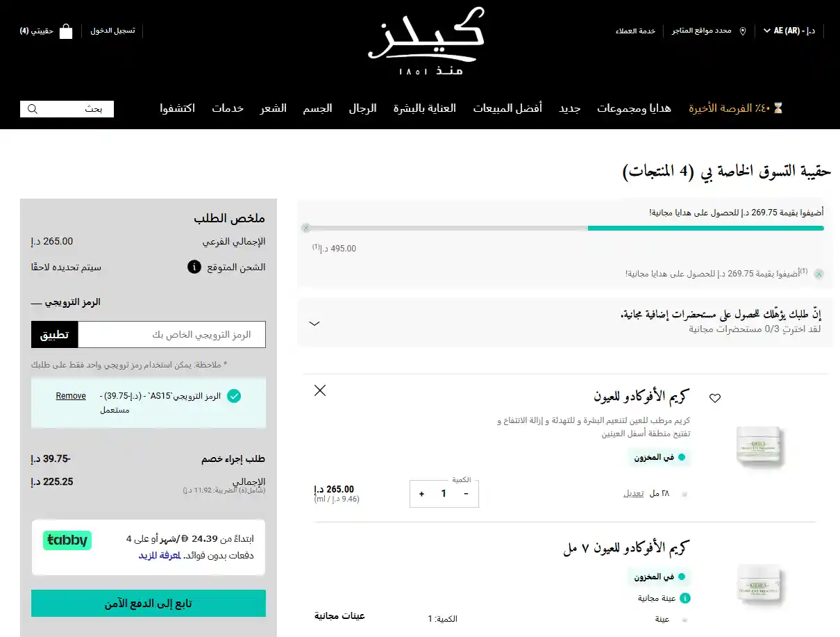
Task: Click customer service link 'خدمة العملاء'
Action: tap(635, 31)
